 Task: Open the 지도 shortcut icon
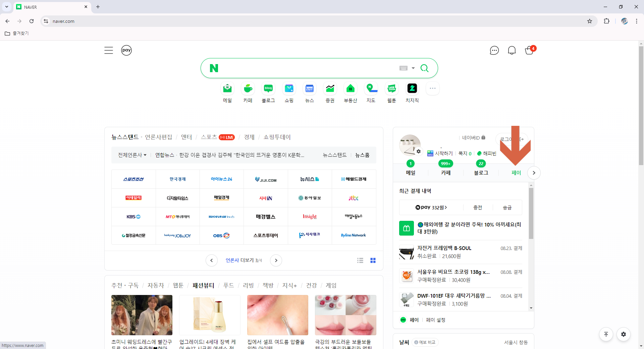pos(371,89)
